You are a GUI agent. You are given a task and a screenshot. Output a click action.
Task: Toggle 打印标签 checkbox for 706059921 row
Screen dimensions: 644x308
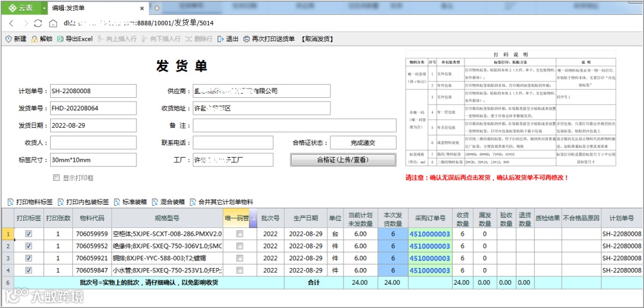pyautogui.click(x=29, y=258)
